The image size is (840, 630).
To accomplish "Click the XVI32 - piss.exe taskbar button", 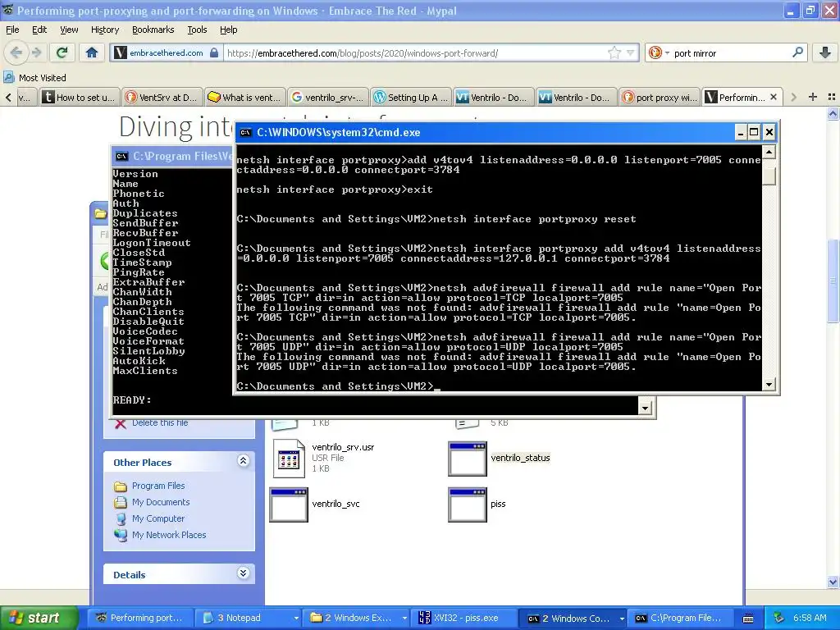I will (463, 618).
